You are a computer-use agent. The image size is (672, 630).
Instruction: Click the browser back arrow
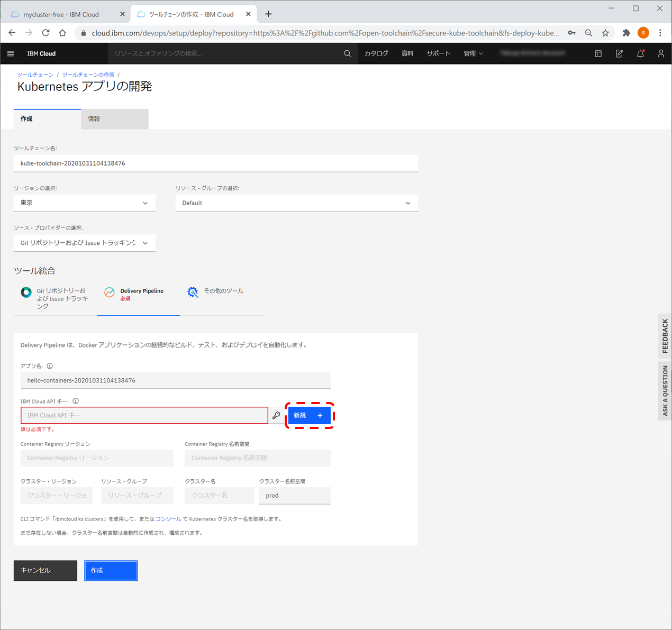tap(12, 33)
